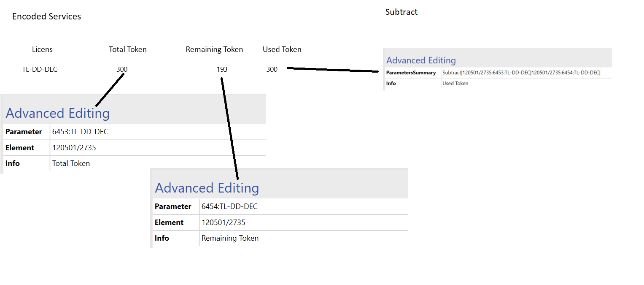
Task: Click the Parameter label beside 6454:TL-DD-DEC
Action: 173,206
